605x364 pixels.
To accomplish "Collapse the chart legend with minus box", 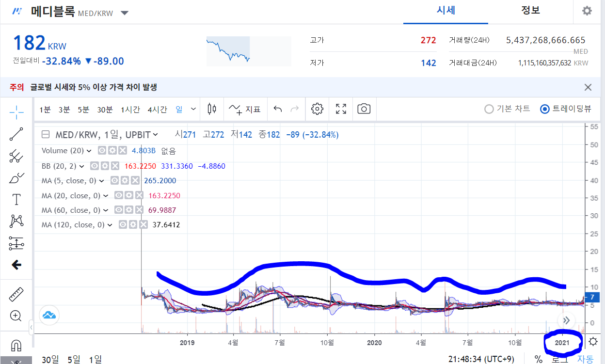I will (46, 135).
